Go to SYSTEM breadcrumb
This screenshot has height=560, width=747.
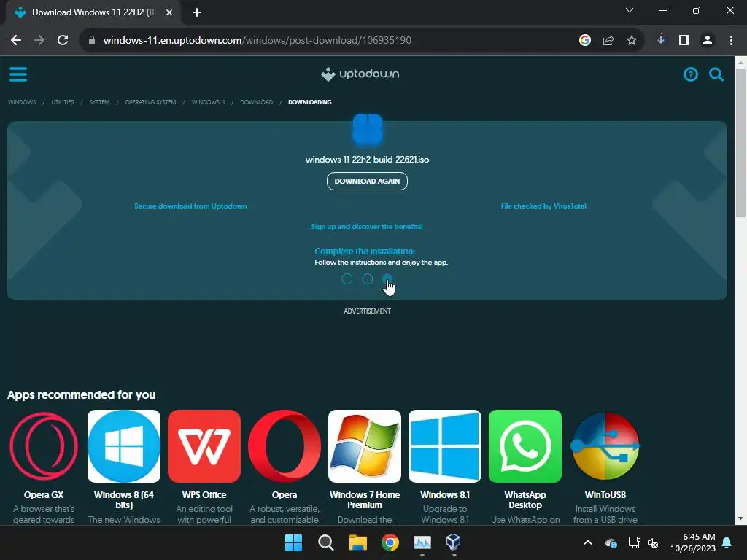click(x=99, y=102)
